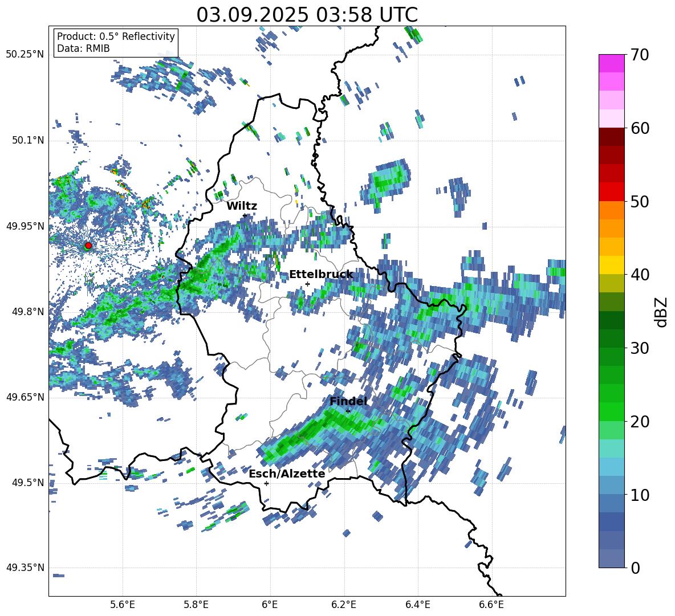Click the yellow colorbar segment near 40

[611, 265]
